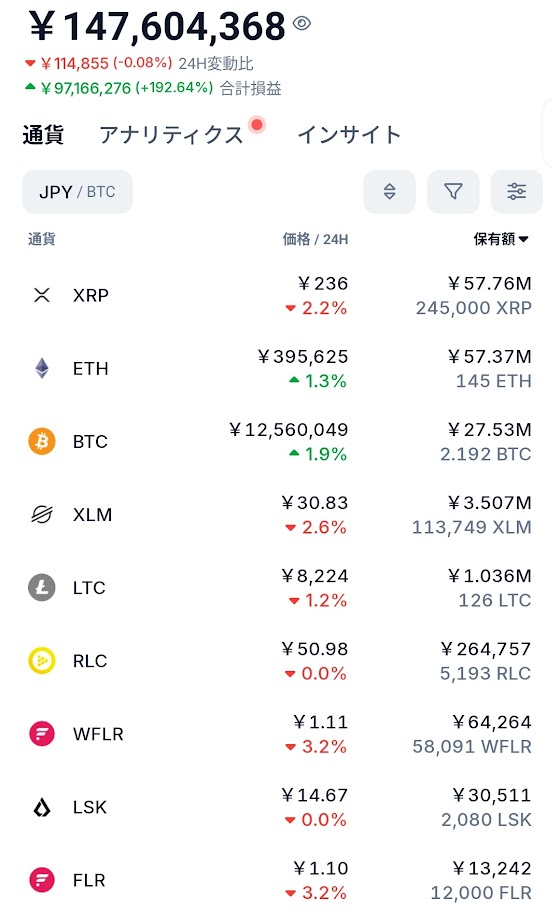Sort by 保有額 column dropdown arrow
This screenshot has height=911, width=560.
click(523, 239)
